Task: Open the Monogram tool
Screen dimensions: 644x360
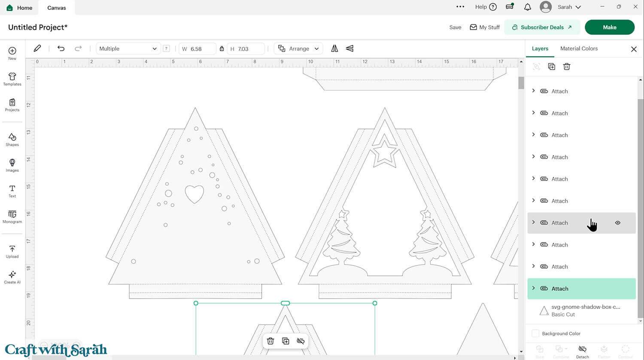Action: tap(12, 217)
